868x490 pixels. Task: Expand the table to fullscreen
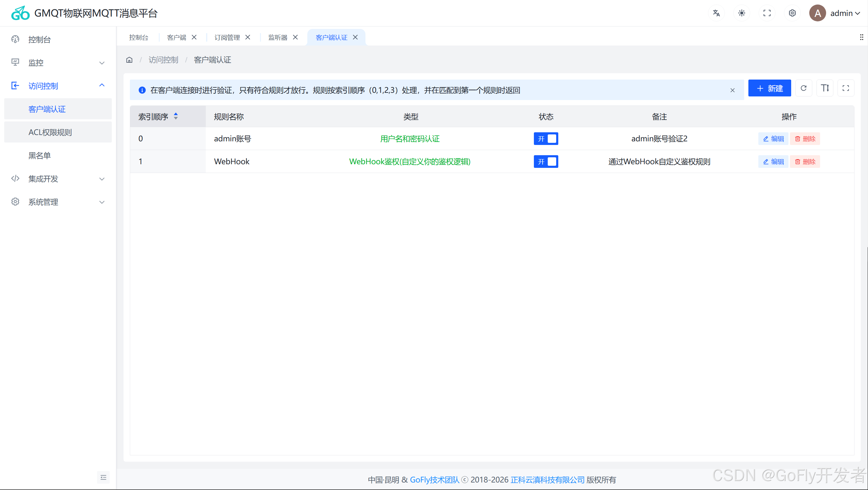click(846, 88)
